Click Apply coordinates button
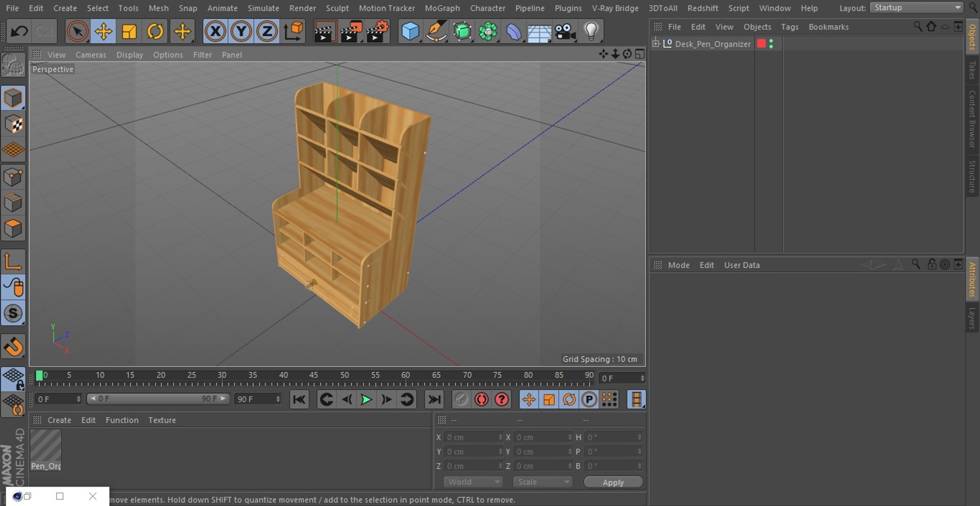 [x=613, y=482]
